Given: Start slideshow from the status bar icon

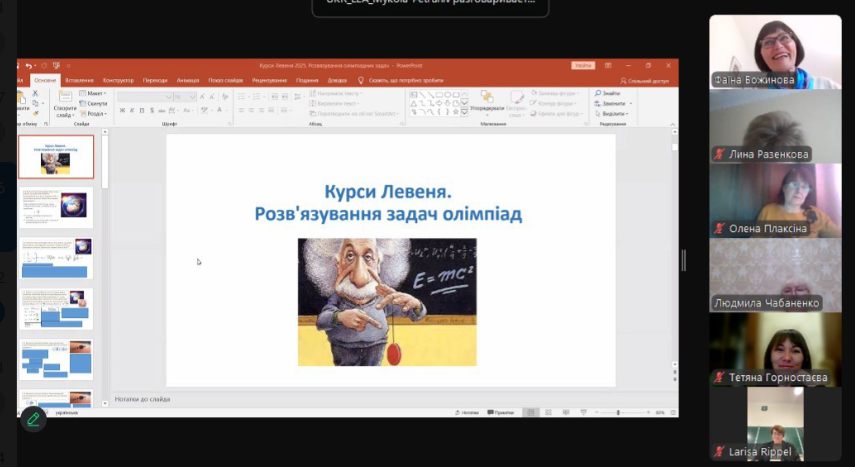Looking at the screenshot, I should pyautogui.click(x=582, y=412).
